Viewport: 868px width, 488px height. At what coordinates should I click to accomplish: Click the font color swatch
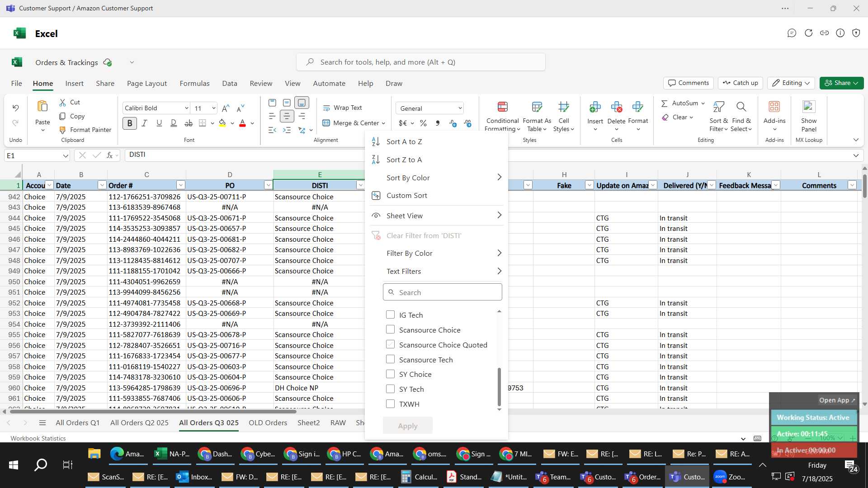(x=242, y=123)
